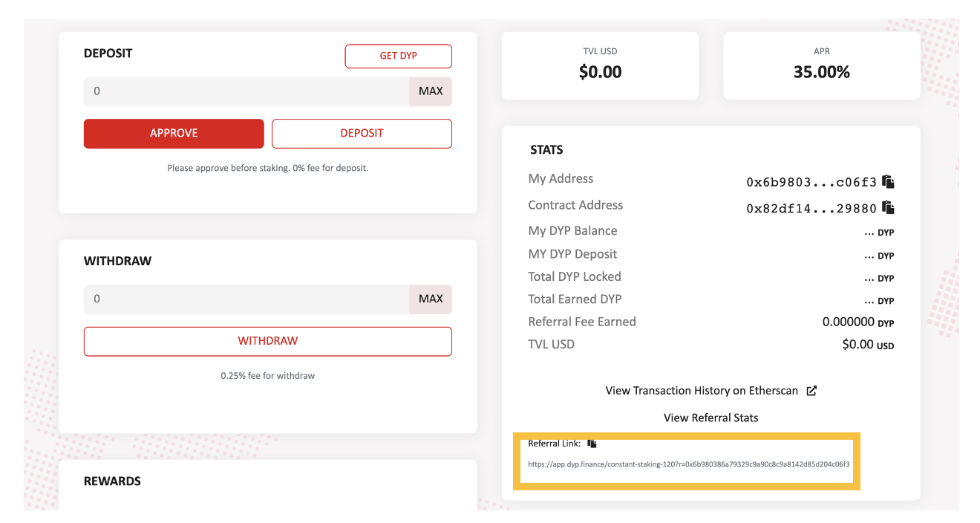Image resolution: width=980 pixels, height=523 pixels.
Task: Copy the Contract Address using its icon
Action: (x=888, y=208)
